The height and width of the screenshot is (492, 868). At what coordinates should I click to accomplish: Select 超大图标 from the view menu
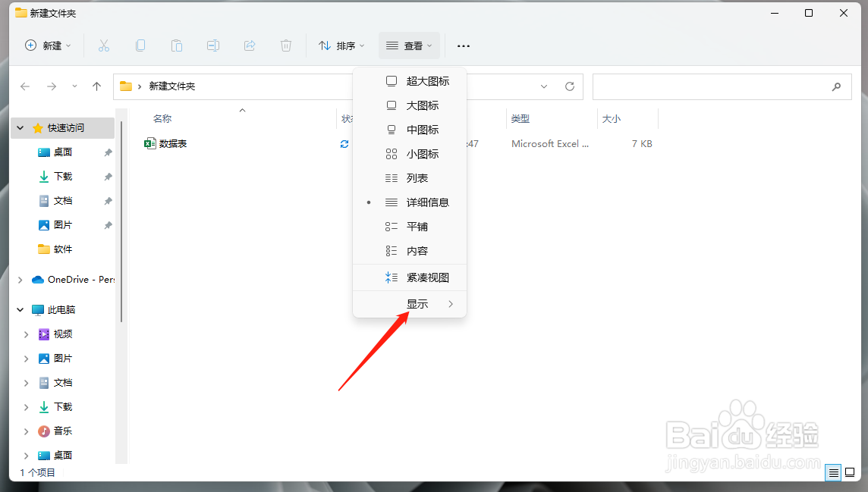(x=427, y=80)
